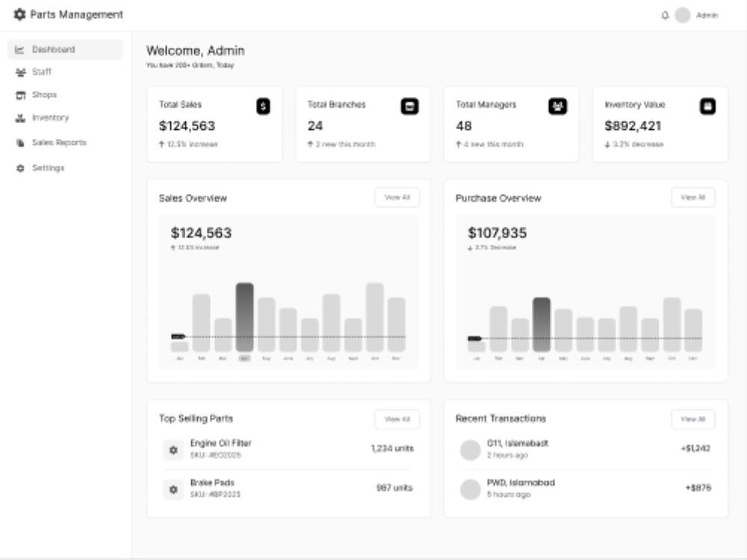The height and width of the screenshot is (560, 747).
Task: Click G11, Islamabad transaction name
Action: 518,444
